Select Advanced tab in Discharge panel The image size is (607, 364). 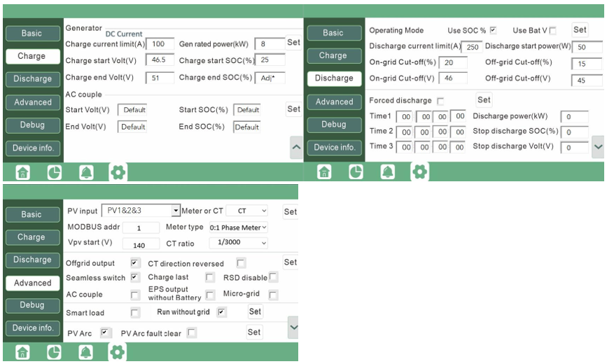pos(334,101)
